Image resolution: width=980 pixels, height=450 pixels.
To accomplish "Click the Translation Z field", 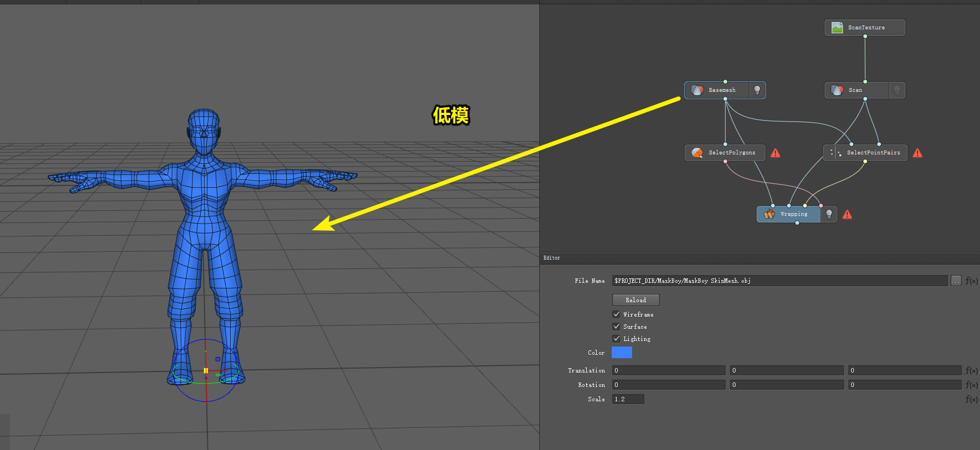I will pyautogui.click(x=905, y=370).
